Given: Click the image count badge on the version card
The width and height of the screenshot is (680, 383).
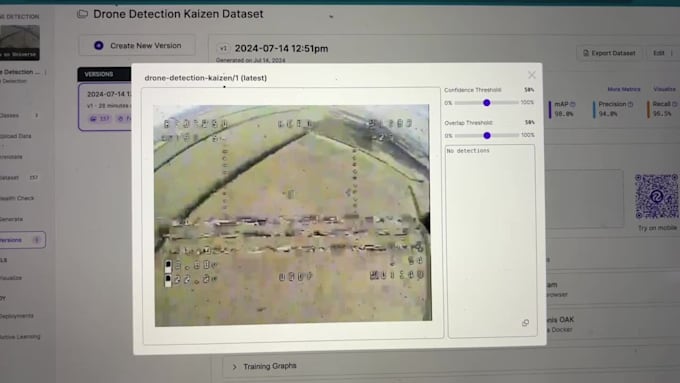Looking at the screenshot, I should (100, 118).
